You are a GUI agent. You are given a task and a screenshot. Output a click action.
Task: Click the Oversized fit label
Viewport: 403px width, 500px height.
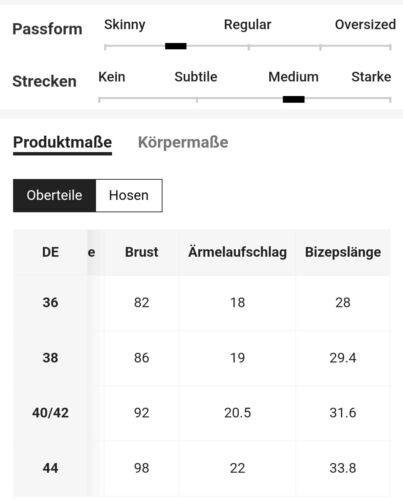[x=365, y=25]
